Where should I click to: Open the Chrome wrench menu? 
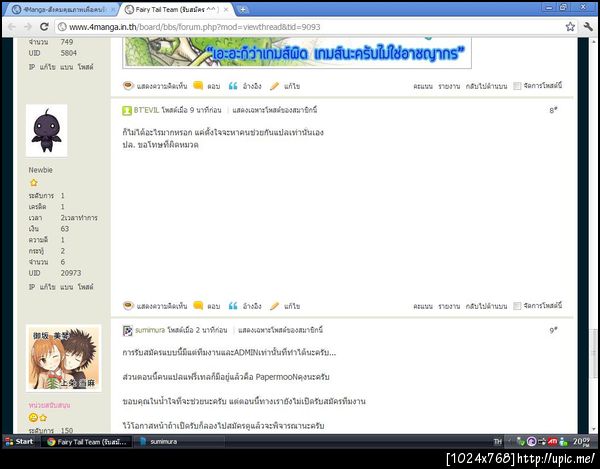coord(588,27)
